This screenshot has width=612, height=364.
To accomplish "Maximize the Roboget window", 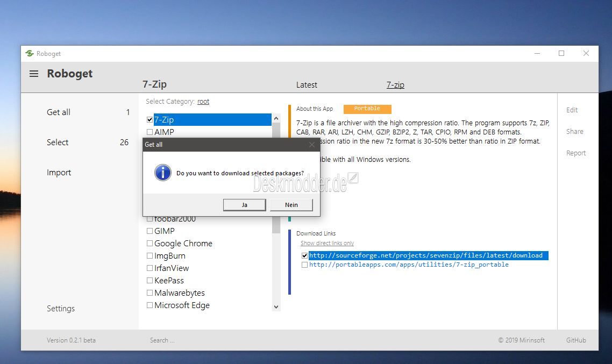I will point(561,53).
